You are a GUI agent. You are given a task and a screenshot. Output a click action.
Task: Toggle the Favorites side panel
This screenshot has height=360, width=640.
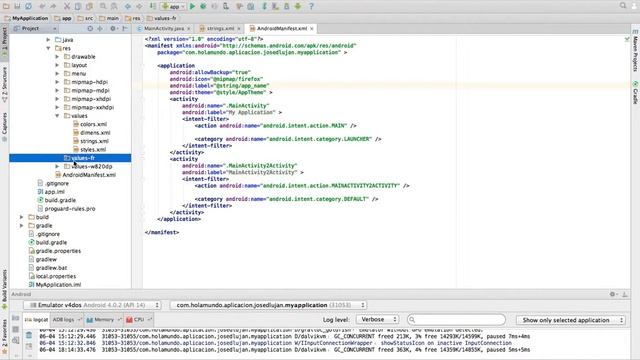pos(4,336)
